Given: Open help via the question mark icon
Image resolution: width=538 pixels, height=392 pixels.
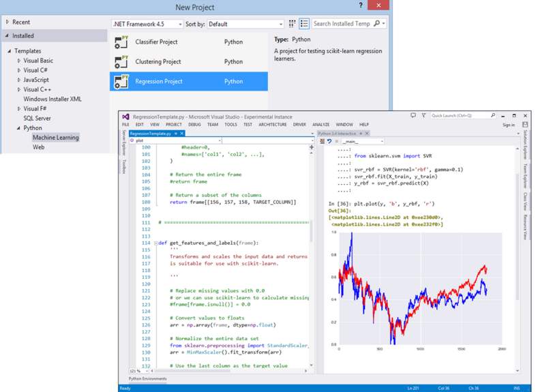Looking at the screenshot, I should [361, 5].
